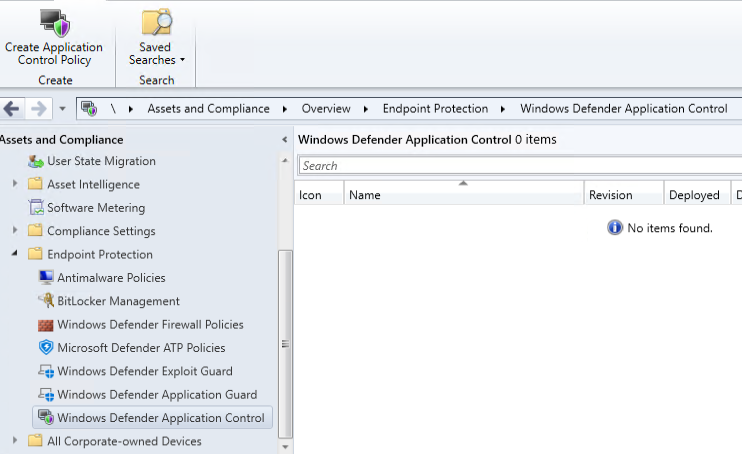Click the Endpoint Protection folder icon
The height and width of the screenshot is (454, 742).
(35, 254)
